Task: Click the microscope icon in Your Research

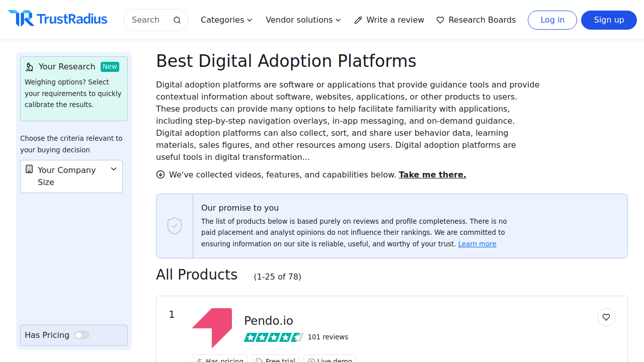Action: 29,66
